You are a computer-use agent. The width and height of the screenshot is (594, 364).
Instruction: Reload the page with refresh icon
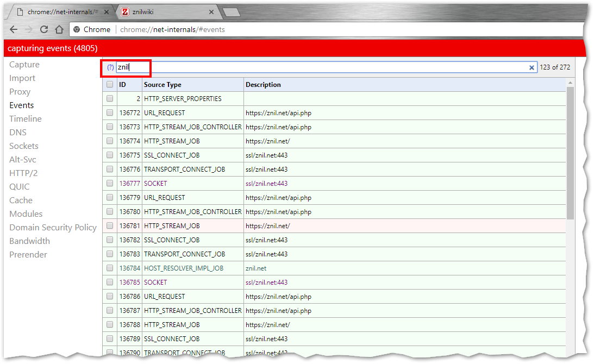44,29
